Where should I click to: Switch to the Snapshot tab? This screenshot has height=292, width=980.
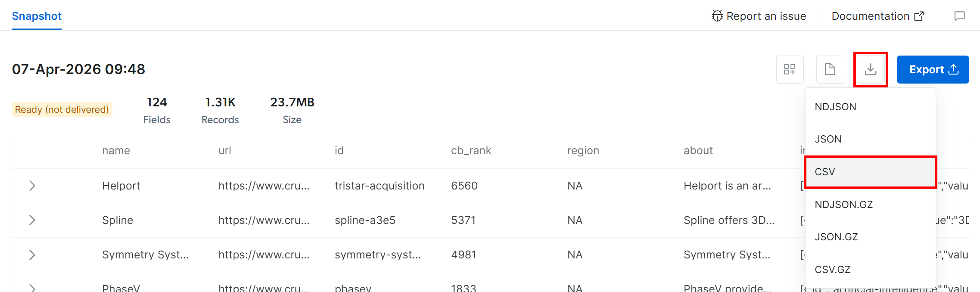[x=37, y=16]
